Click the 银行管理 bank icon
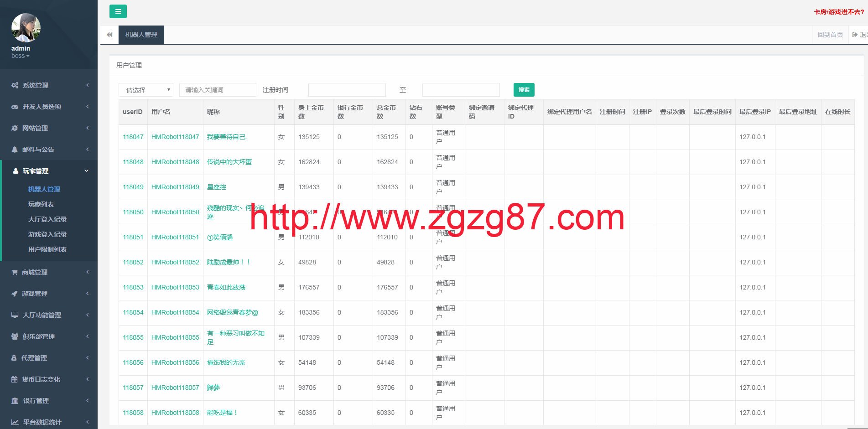Screen dimensions: 868x429 (x=15, y=401)
